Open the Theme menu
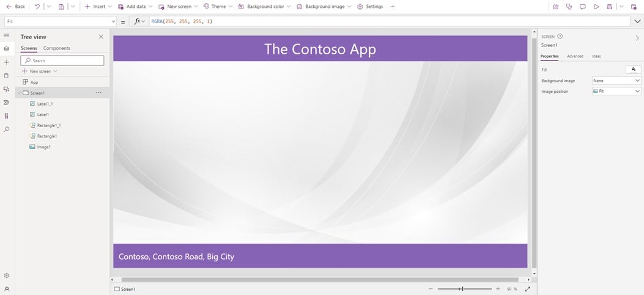This screenshot has height=295, width=644. click(x=218, y=7)
